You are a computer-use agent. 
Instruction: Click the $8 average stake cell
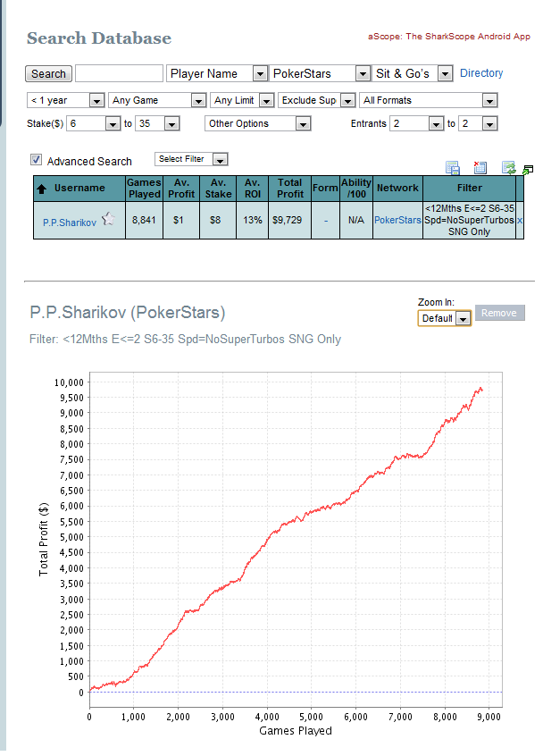[x=218, y=220]
